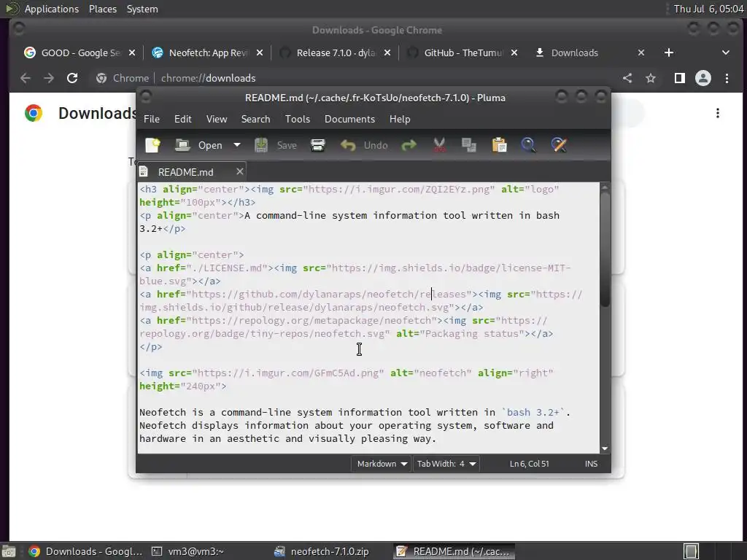Open the Tab Width dropdown
This screenshot has width=747, height=560.
pos(446,464)
